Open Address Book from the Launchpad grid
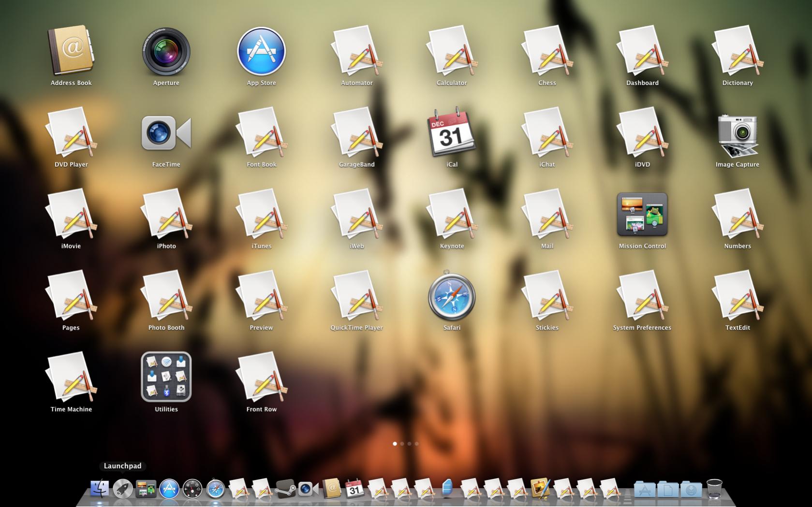Viewport: 812px width, 507px height. click(x=71, y=51)
